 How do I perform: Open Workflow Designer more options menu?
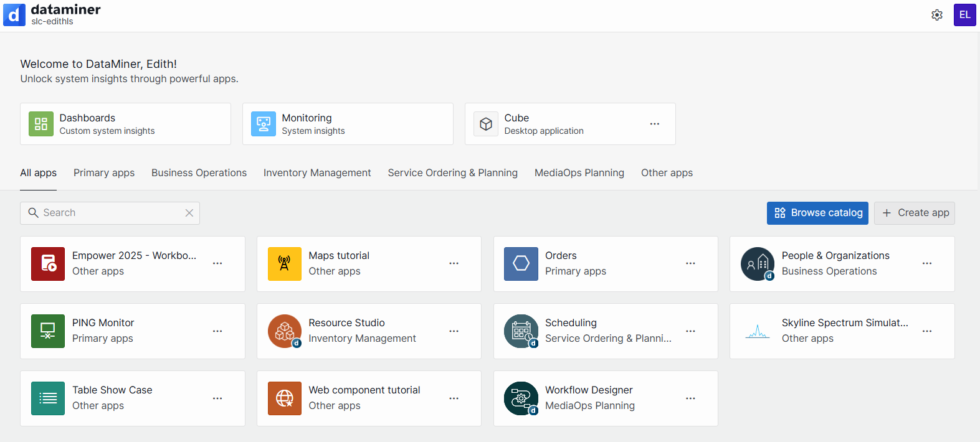[x=690, y=398]
